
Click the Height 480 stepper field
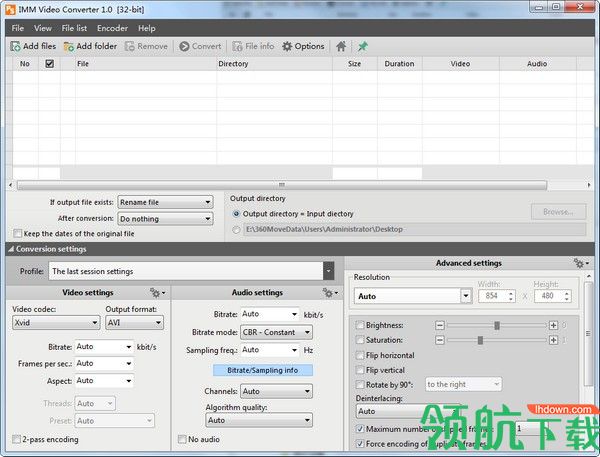pyautogui.click(x=553, y=296)
